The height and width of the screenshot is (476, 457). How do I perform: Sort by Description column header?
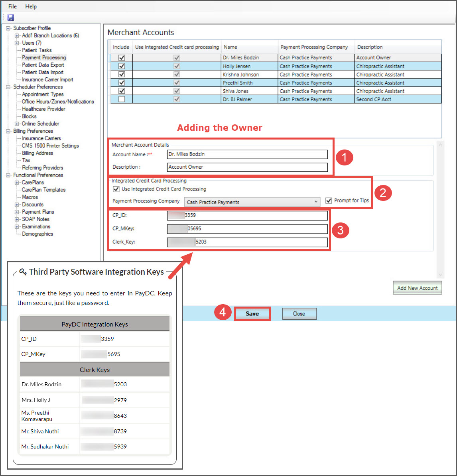[x=398, y=47]
